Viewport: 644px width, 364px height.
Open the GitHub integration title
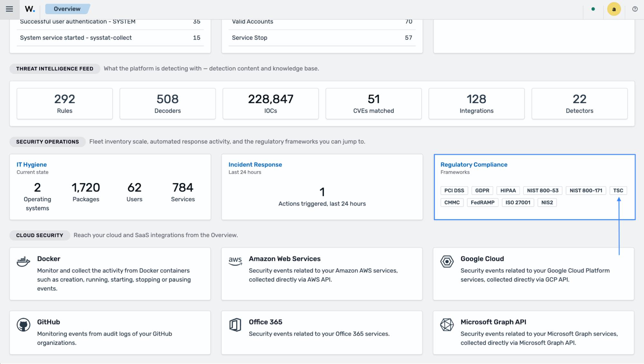[x=49, y=322]
